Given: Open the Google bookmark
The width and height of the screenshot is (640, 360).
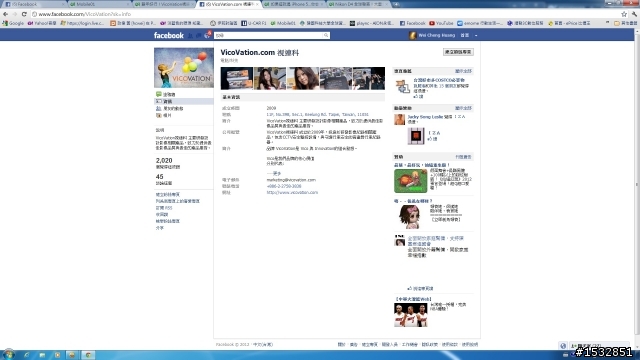Looking at the screenshot, I should (x=13, y=23).
